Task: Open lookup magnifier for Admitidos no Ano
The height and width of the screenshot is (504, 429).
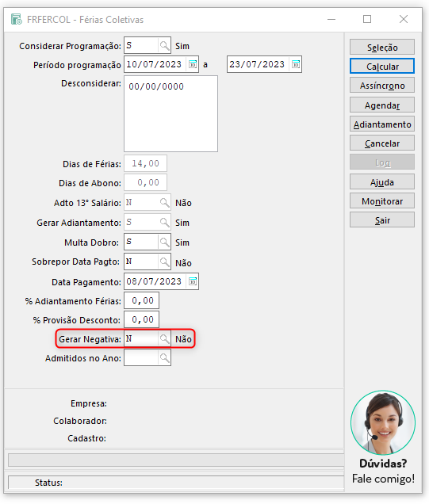Action: coord(164,357)
